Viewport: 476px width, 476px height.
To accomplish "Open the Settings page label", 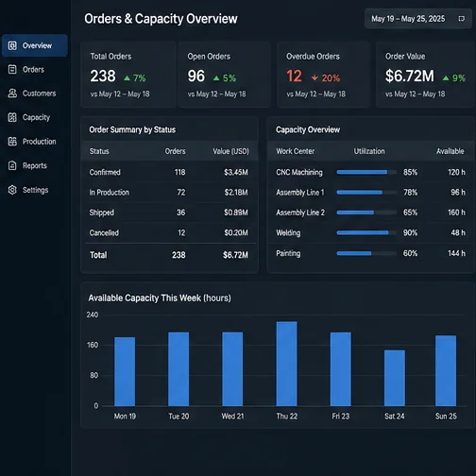I will click(x=35, y=190).
